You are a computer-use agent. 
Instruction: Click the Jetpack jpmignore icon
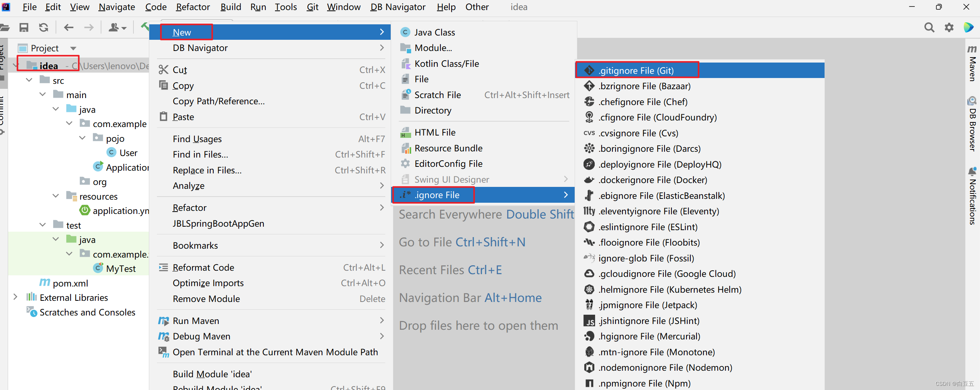pyautogui.click(x=589, y=305)
